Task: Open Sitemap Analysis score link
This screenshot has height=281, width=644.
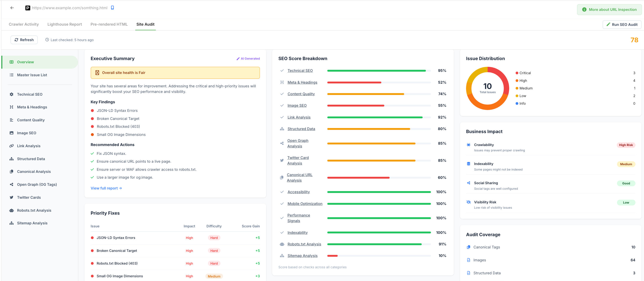Action: click(303, 256)
